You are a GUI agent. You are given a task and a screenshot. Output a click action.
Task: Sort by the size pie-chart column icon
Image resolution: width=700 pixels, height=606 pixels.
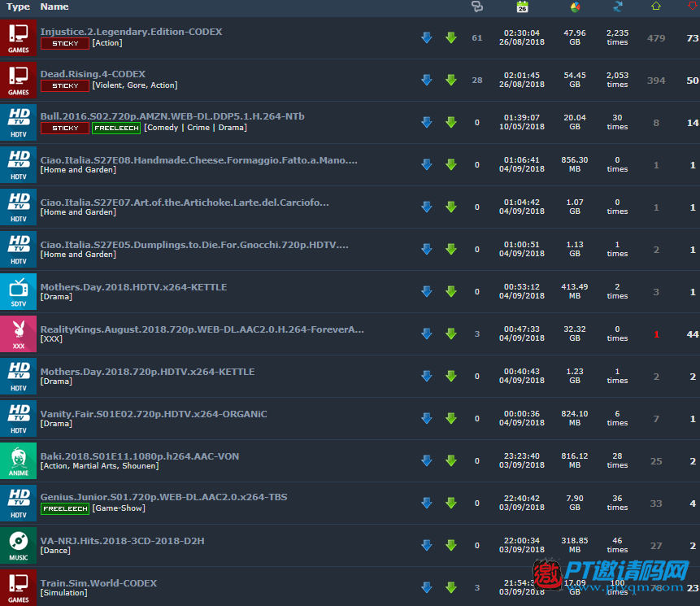tap(575, 7)
